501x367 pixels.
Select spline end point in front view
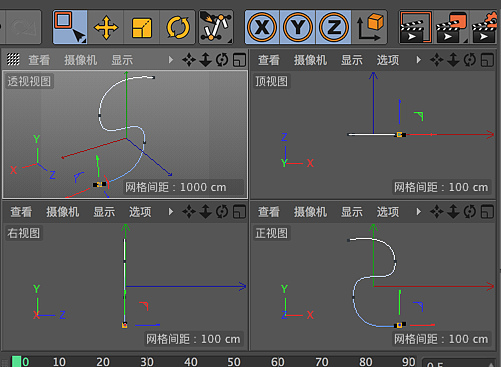pos(399,325)
